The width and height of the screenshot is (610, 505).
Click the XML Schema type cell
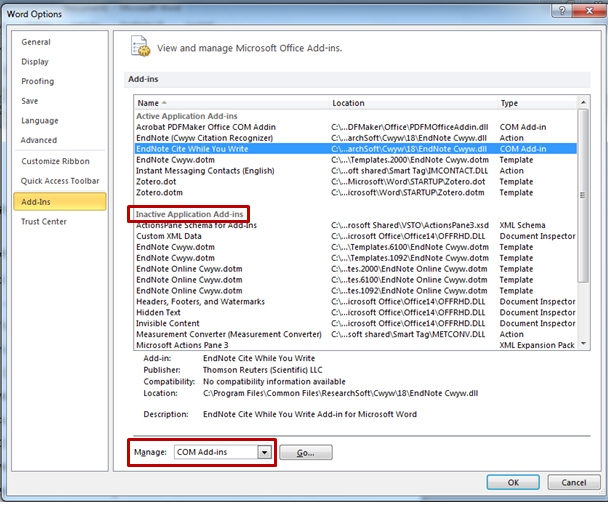coord(522,225)
